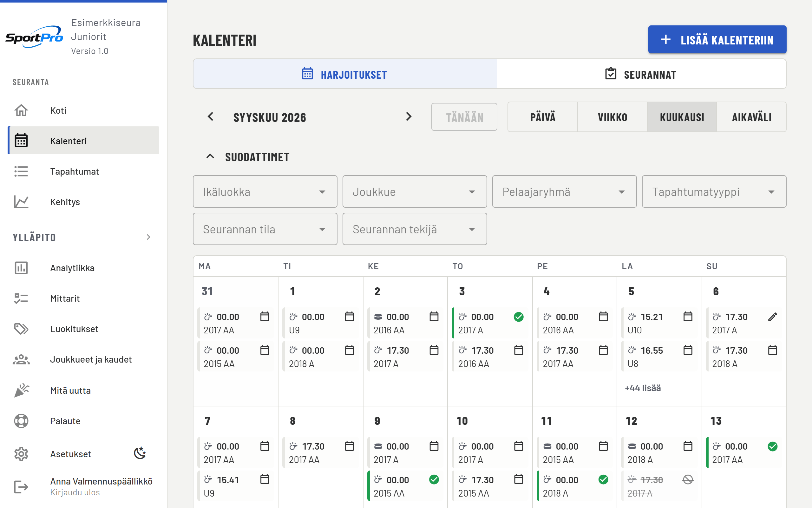Click the Kirjaudu ulos logout icon

coord(21,486)
